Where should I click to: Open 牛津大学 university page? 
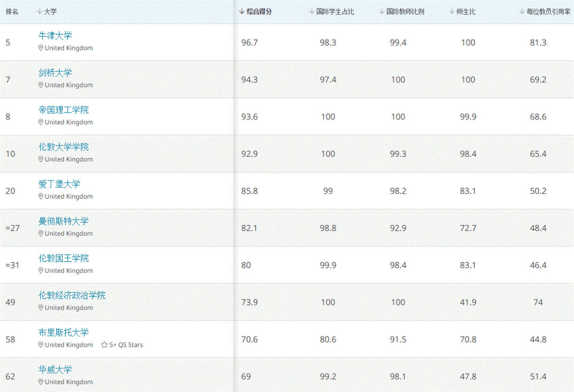tap(55, 36)
